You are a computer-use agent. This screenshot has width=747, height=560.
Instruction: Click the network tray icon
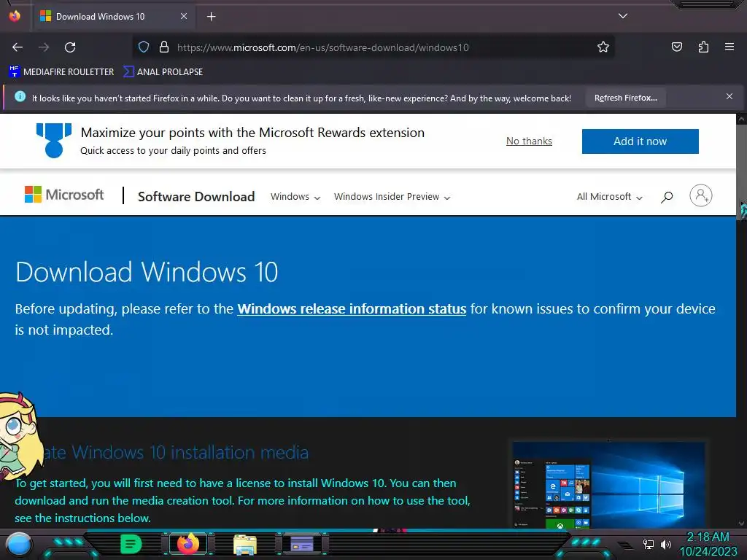coord(649,544)
